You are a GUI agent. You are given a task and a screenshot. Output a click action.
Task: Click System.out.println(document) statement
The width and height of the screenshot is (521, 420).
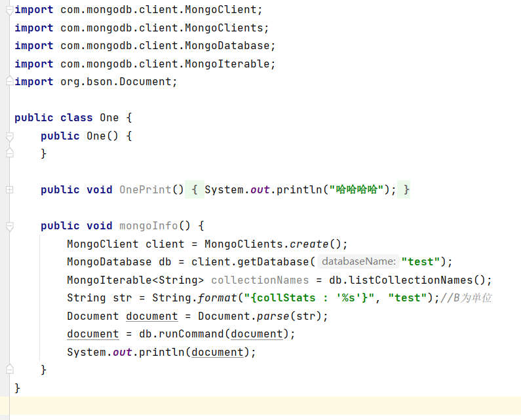click(x=161, y=352)
